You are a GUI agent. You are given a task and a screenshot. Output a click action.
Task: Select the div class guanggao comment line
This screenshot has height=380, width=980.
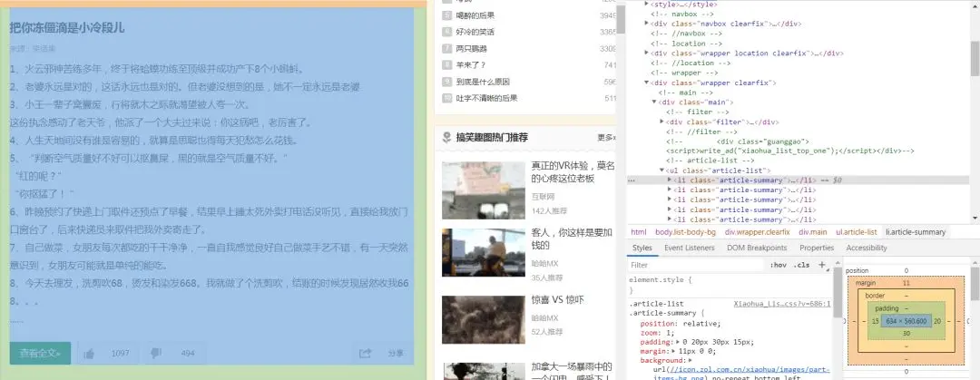click(x=790, y=146)
